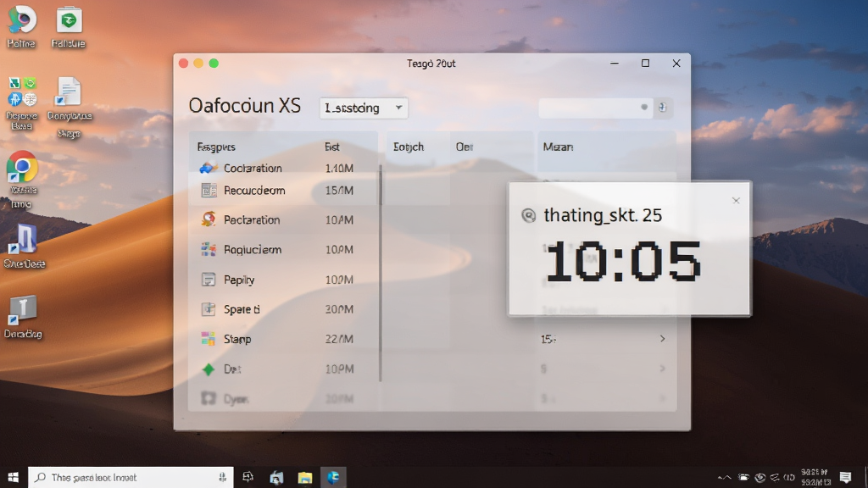
Task: Click the Oer column header
Action: (x=465, y=147)
